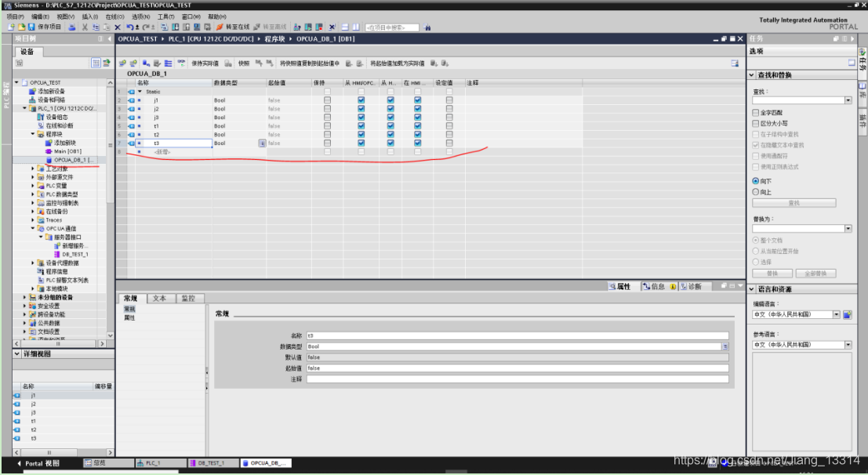Collapse the Static row in table
The width and height of the screenshot is (868, 475).
point(140,92)
